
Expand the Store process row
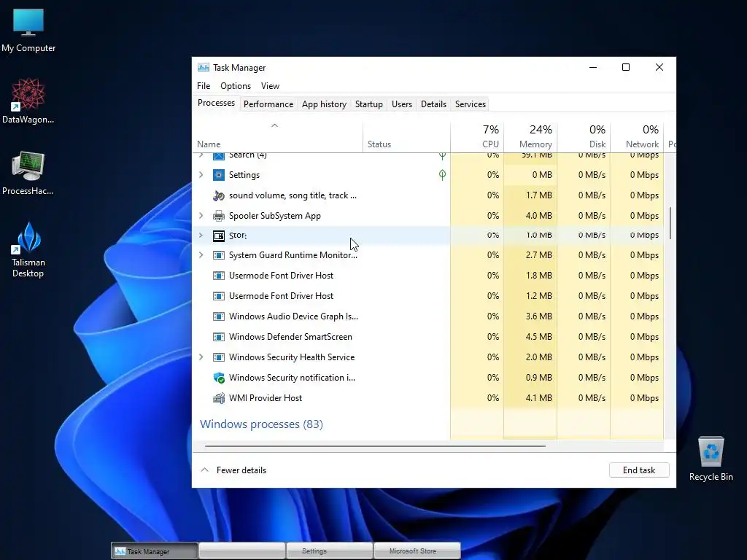(x=201, y=236)
